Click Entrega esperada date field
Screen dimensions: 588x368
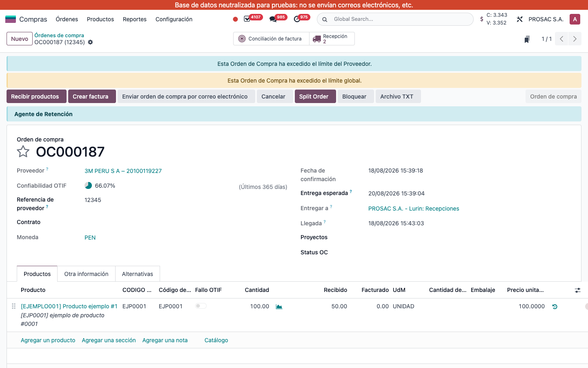(x=396, y=193)
